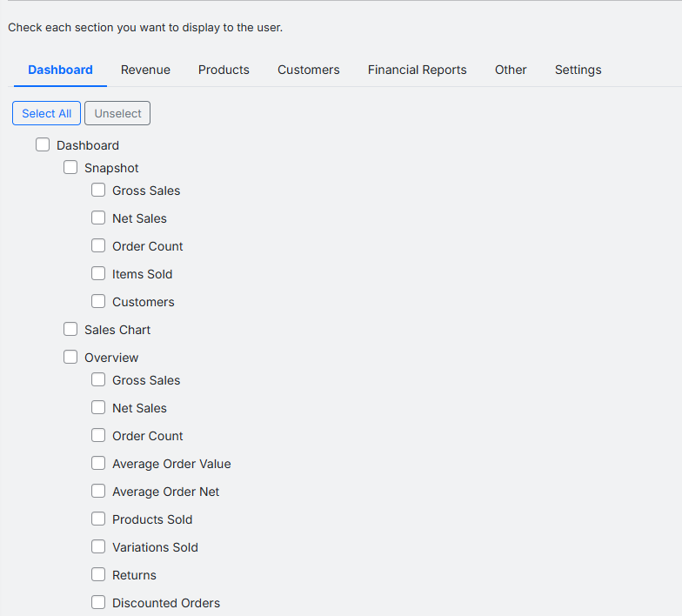Click the Select All button
Image resolution: width=682 pixels, height=616 pixels.
point(47,113)
